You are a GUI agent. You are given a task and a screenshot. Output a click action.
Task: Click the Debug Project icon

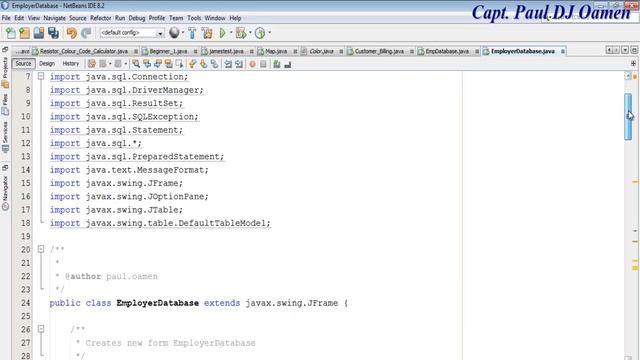point(241,33)
